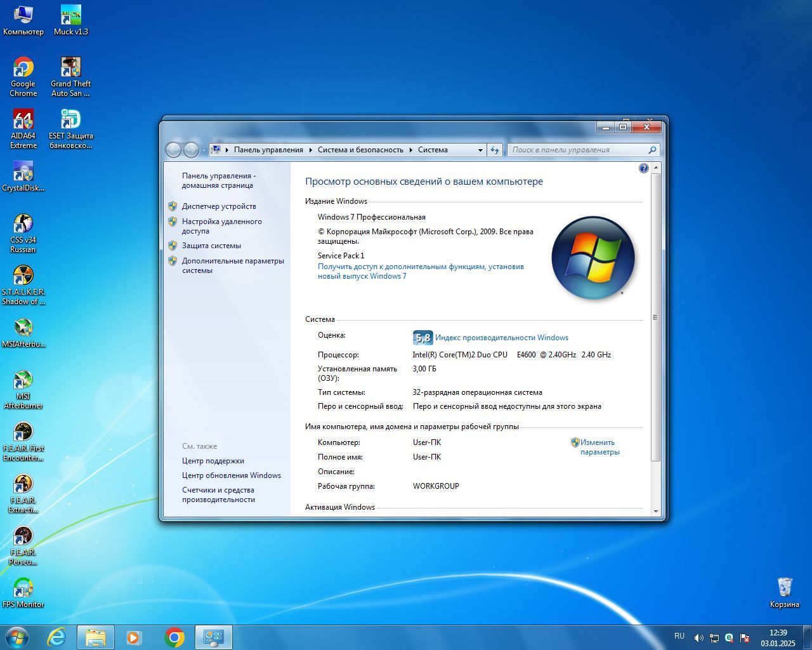The width and height of the screenshot is (812, 650).
Task: Open Счетчики и средства производительности link
Action: coord(218,494)
